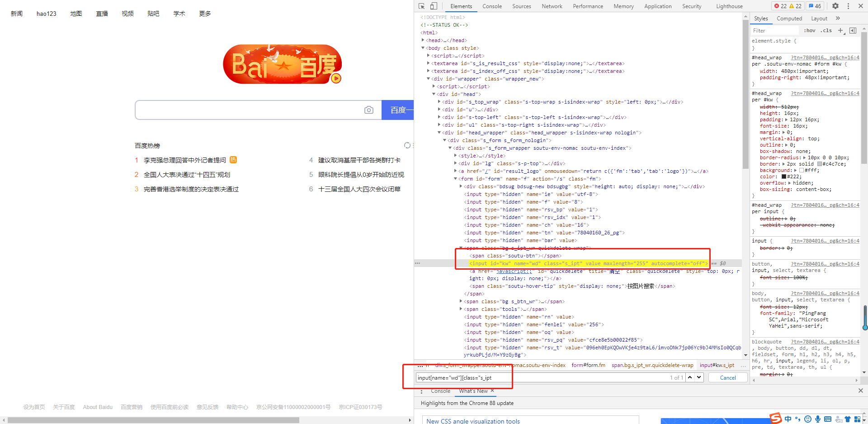868x424 pixels.
Task: Open the Lighthouse tab
Action: [x=729, y=6]
